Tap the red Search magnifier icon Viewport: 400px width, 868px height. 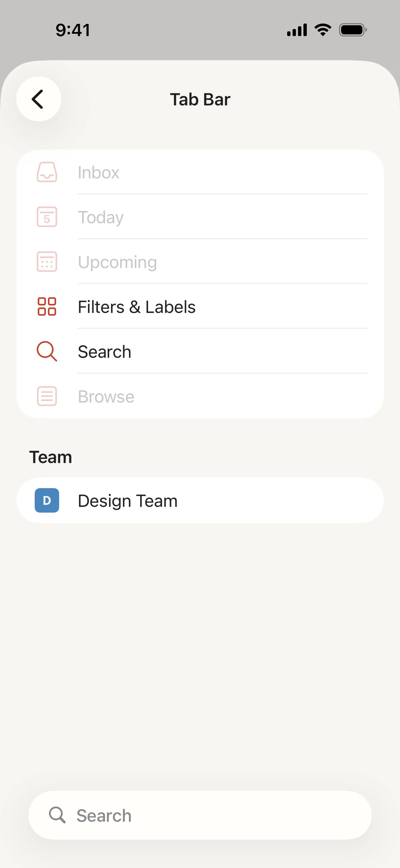click(47, 351)
